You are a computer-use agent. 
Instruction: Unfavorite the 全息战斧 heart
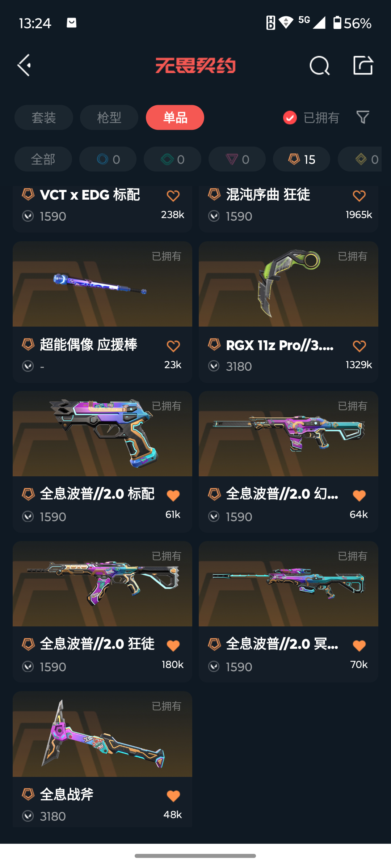tap(173, 796)
